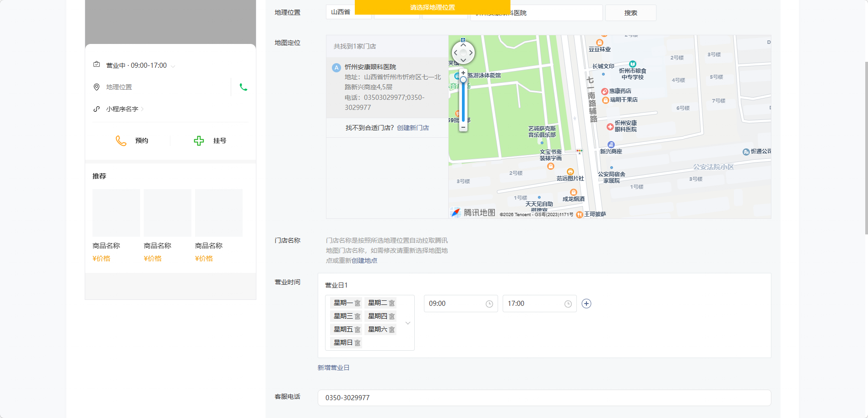The width and height of the screenshot is (868, 418).
Task: Click the green phone icon in preview
Action: (x=244, y=87)
